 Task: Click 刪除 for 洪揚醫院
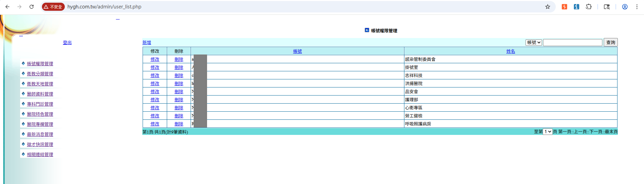(179, 83)
